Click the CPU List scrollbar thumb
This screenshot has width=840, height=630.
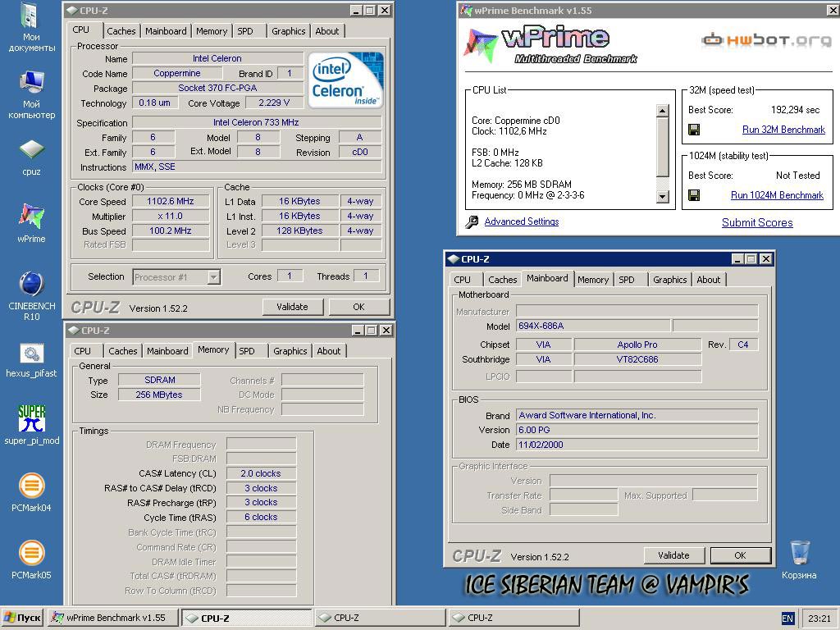[663, 148]
